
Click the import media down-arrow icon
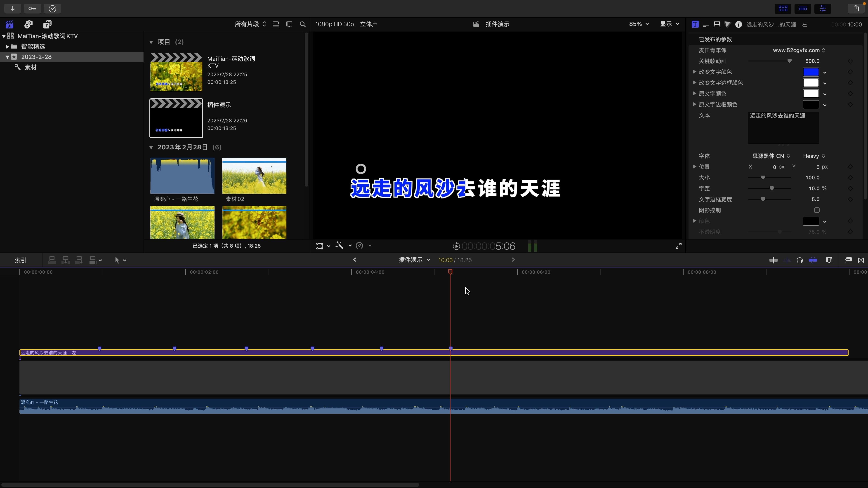click(x=12, y=8)
